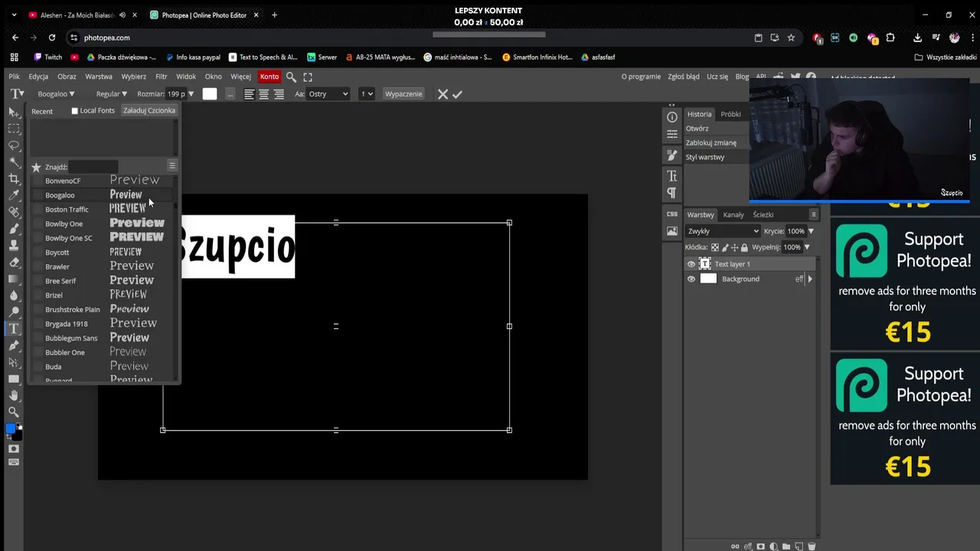Confirm text edit with checkmark
This screenshot has height=551, width=980.
tap(457, 94)
